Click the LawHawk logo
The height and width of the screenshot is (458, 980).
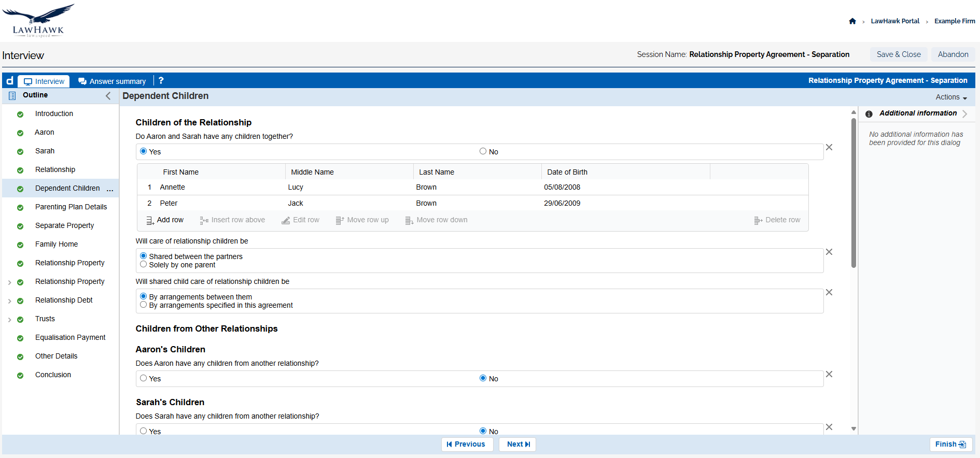38,21
